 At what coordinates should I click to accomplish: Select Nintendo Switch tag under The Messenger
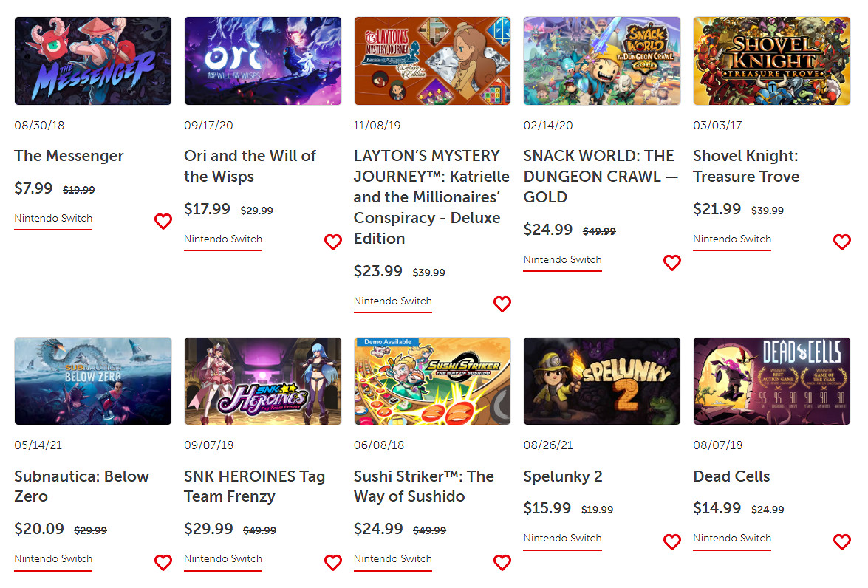53,219
